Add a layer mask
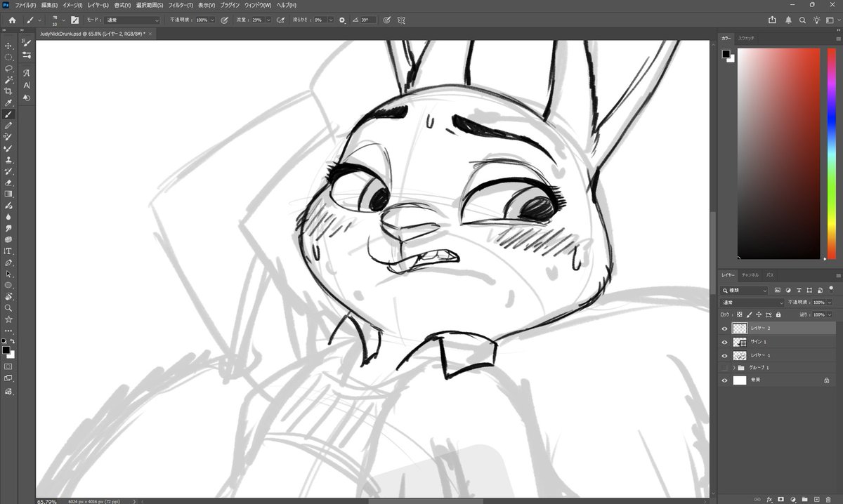Image resolution: width=843 pixels, height=504 pixels. tap(780, 499)
